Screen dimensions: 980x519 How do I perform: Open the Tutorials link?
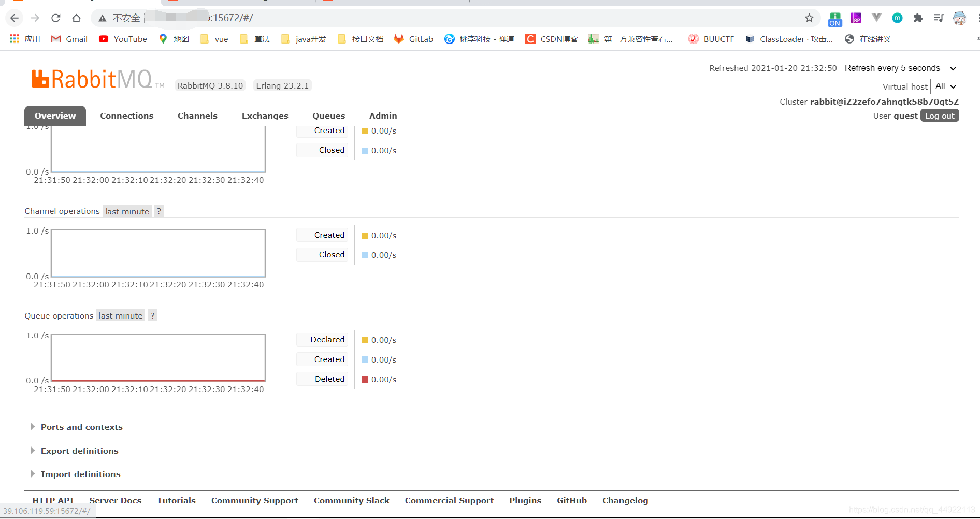click(x=177, y=500)
